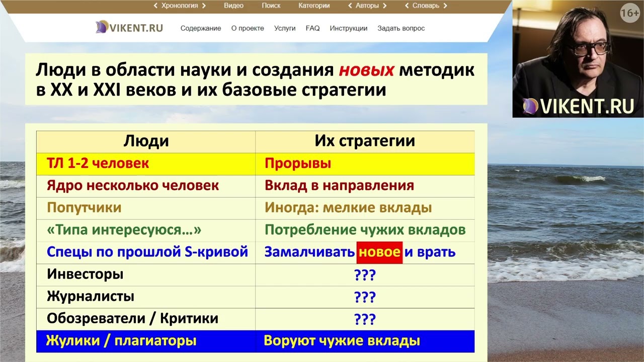Select the ТЛ 1-2 человек cell
Image resolution: width=644 pixels, height=362 pixels.
[146, 163]
